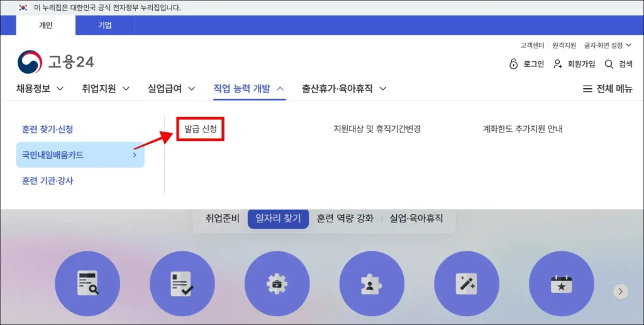Select the 일자리 찾기 tab
This screenshot has width=644, height=325.
click(278, 218)
